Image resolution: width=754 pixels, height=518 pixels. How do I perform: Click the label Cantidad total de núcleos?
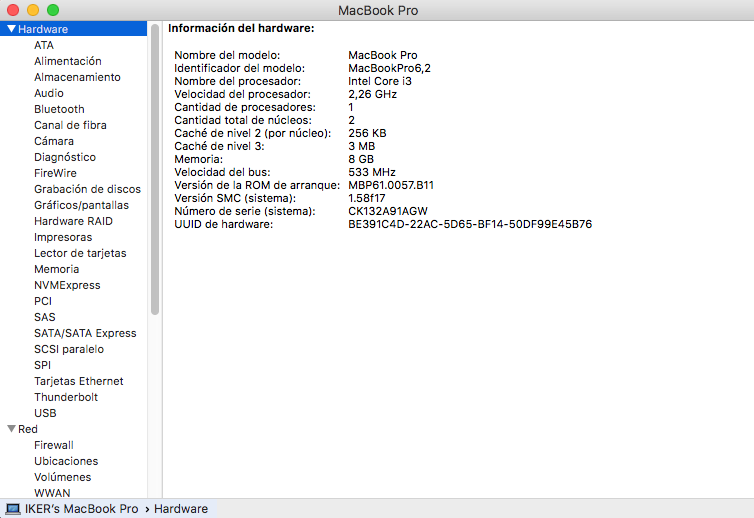pos(243,120)
